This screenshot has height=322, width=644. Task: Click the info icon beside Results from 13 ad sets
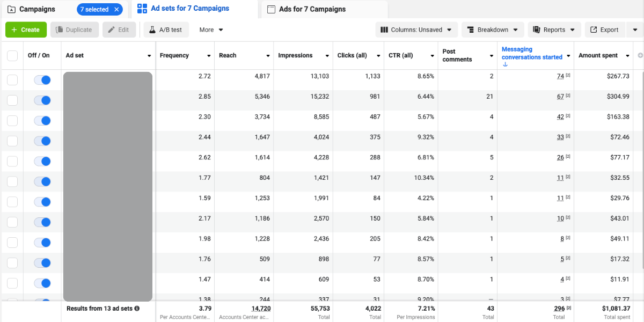[137, 309]
